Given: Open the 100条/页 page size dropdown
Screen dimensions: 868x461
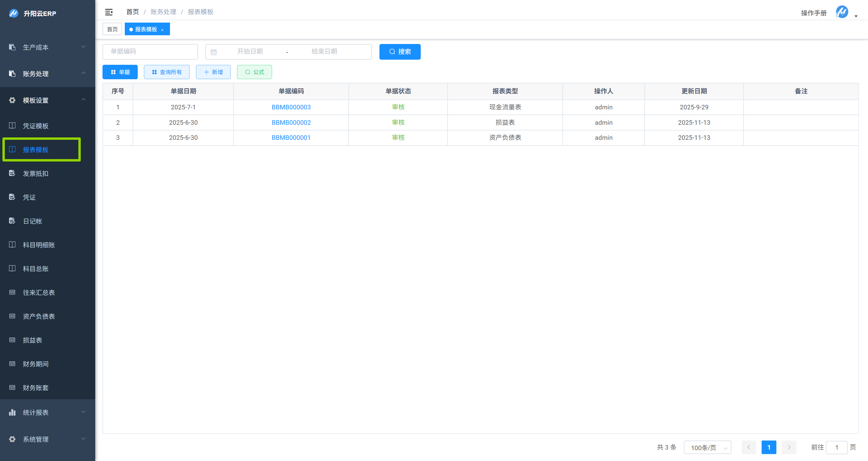Looking at the screenshot, I should tap(707, 447).
